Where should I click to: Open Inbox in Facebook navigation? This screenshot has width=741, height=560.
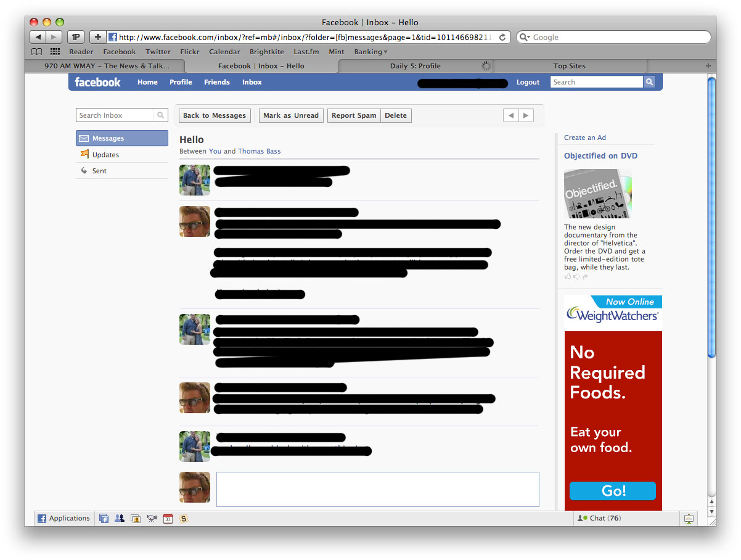tap(252, 82)
